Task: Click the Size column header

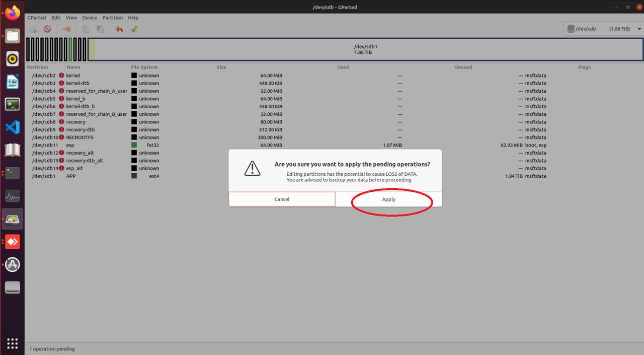Action: point(221,67)
